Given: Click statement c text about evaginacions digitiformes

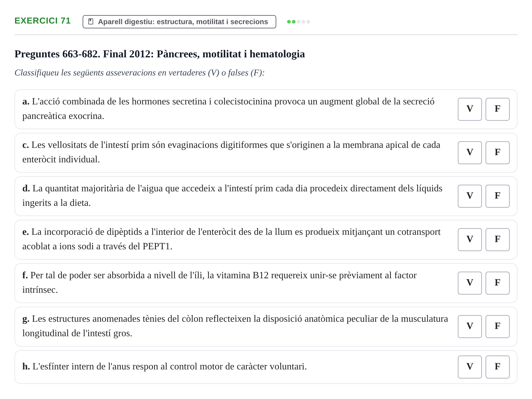Looking at the screenshot, I should click(x=231, y=152).
